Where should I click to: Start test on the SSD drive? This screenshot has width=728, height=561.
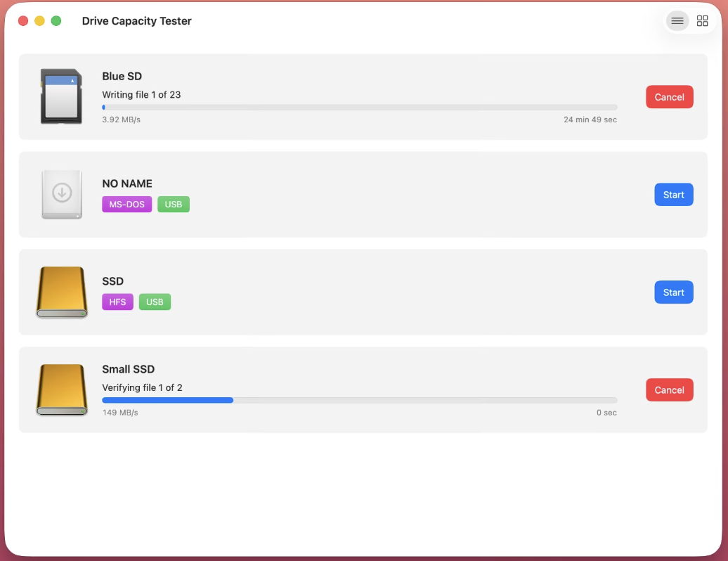click(674, 292)
